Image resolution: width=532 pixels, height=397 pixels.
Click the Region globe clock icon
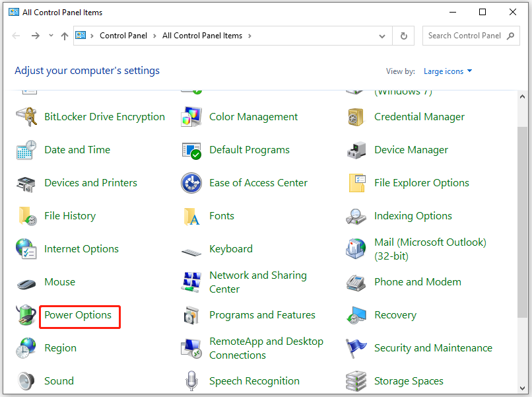tap(26, 347)
